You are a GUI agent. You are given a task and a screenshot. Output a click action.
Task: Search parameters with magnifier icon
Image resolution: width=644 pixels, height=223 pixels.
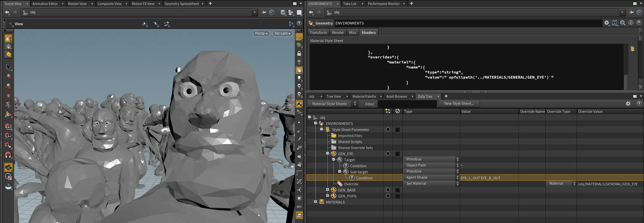pyautogui.click(x=623, y=23)
